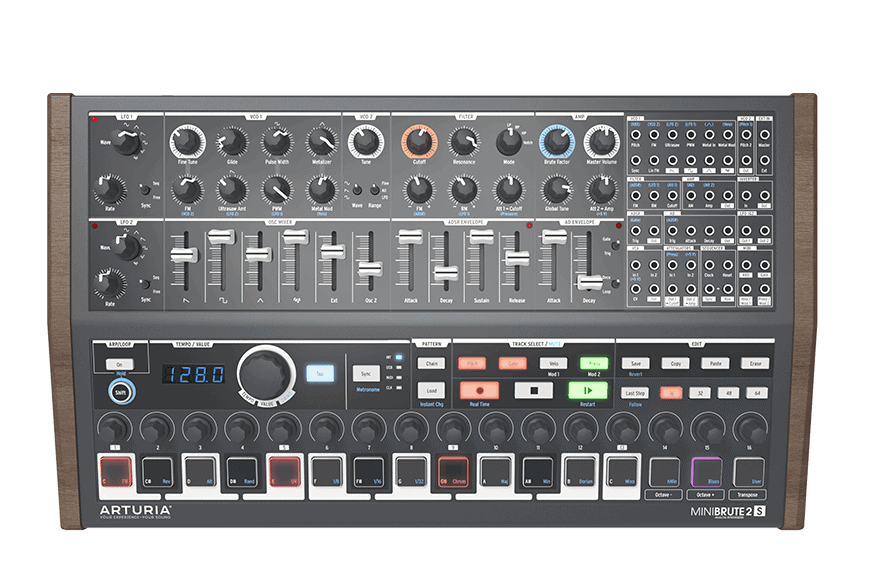Click the red Record button
The image size is (878, 576).
point(479,390)
